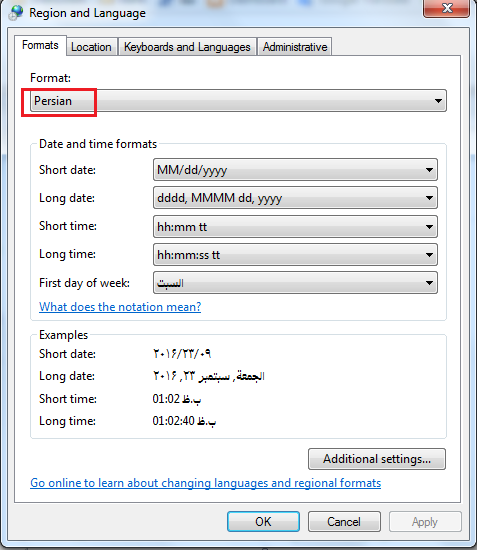Open the Keyboards and Languages tab
This screenshot has height=550, width=477.
pos(187,47)
